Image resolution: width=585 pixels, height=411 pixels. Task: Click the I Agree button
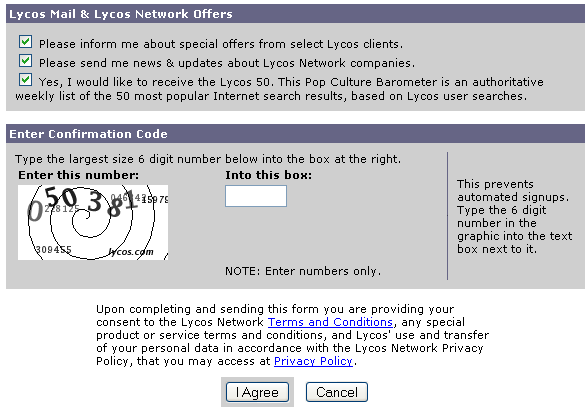coord(257,392)
